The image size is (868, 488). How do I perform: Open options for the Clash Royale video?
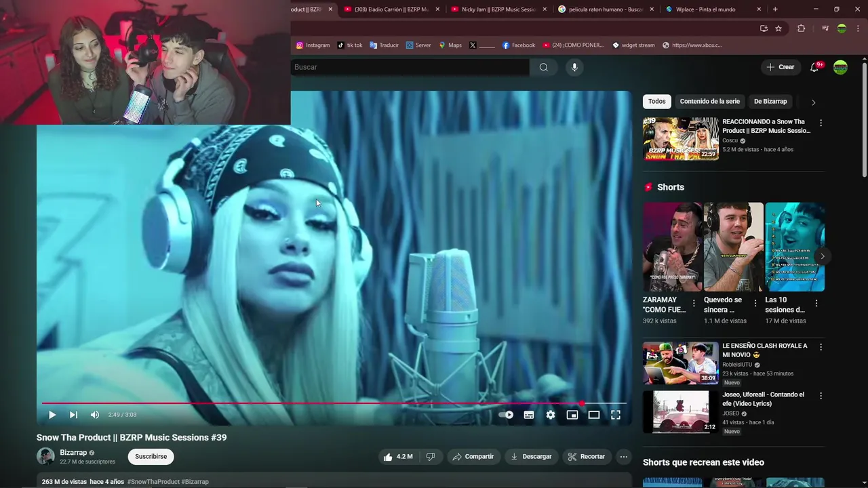pos(821,347)
